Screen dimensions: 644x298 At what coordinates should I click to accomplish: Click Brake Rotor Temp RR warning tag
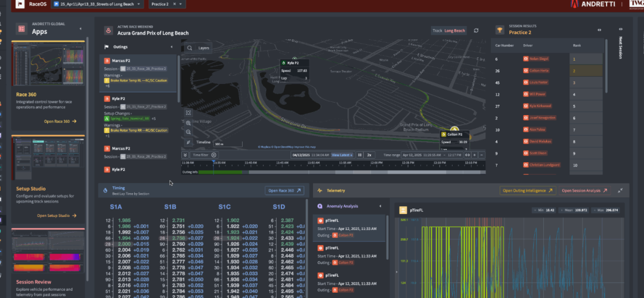(137, 130)
